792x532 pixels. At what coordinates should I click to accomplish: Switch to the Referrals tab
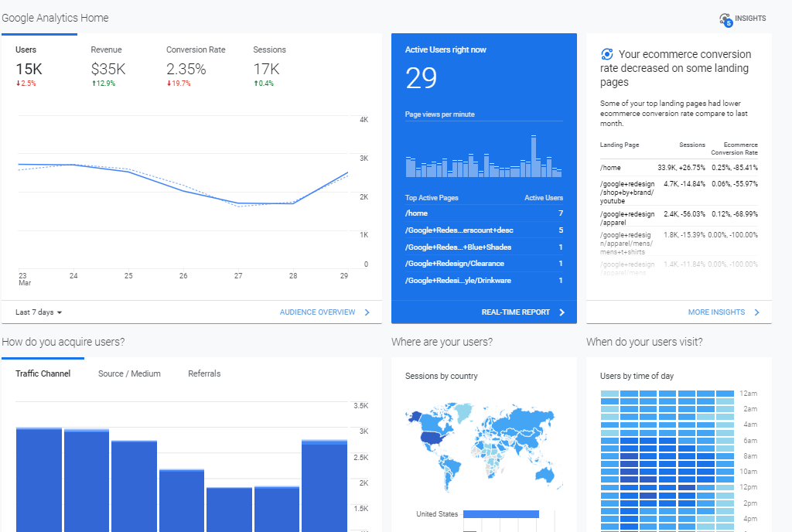tap(204, 373)
